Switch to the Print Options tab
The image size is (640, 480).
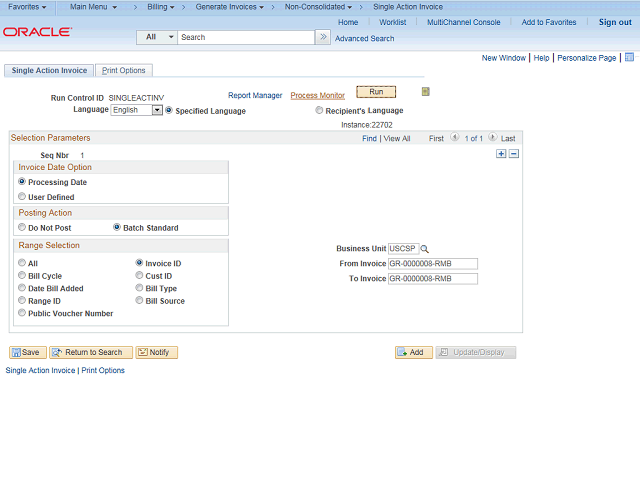(x=124, y=70)
